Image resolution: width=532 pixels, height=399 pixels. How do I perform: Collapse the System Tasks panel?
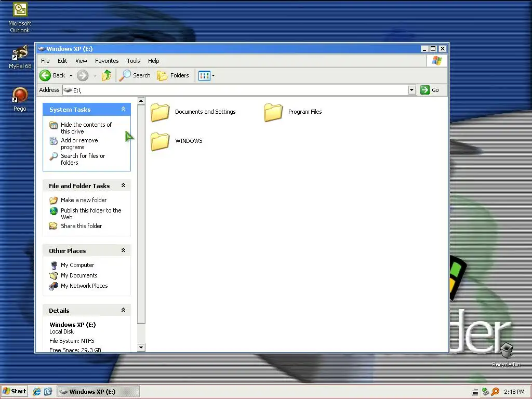click(123, 109)
